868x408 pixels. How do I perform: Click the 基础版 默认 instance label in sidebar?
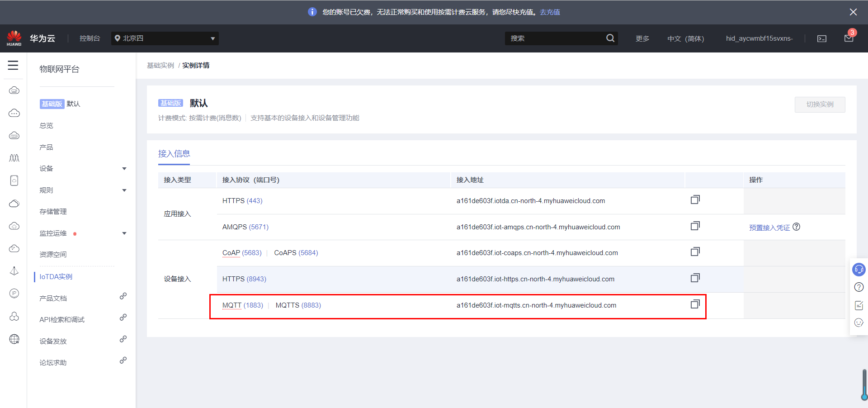(x=60, y=104)
